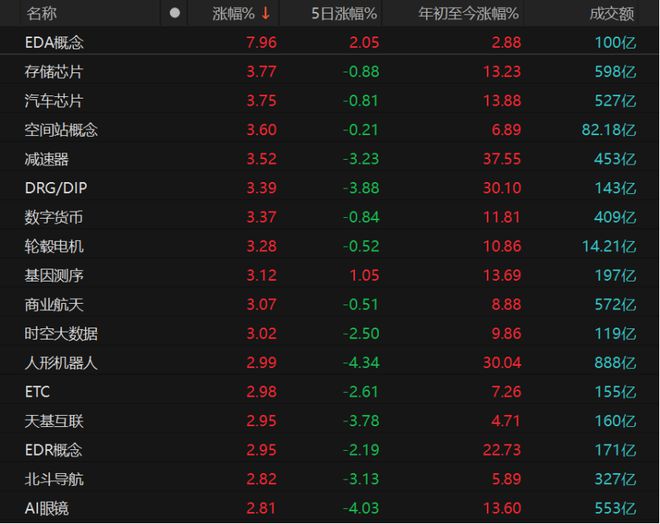This screenshot has width=660, height=524.
Task: Click the ETC sector row
Action: 38,392
